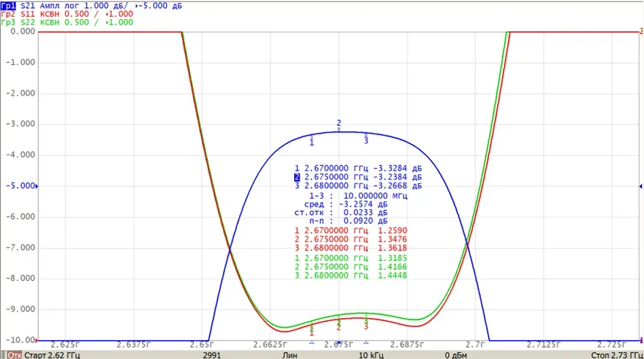Click the red КСВН format label of Гр2
Viewport: 644px width, 359px height.
coord(50,14)
